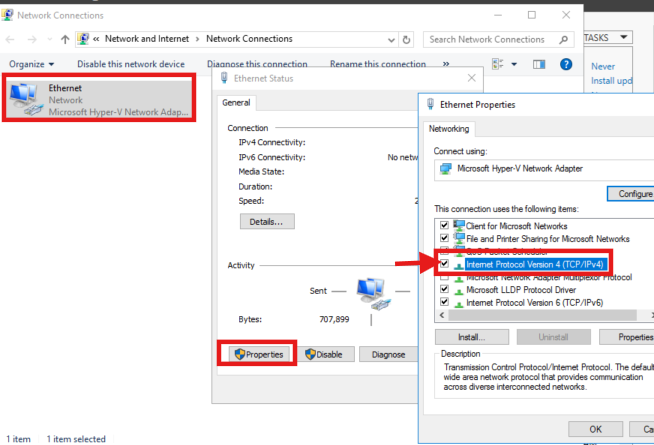Toggle Internet Protocol Version 6 checkbox

pos(445,301)
